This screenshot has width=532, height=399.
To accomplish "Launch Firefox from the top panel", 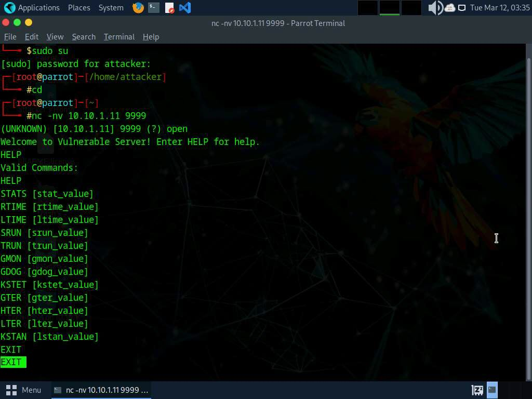I will pyautogui.click(x=138, y=8).
